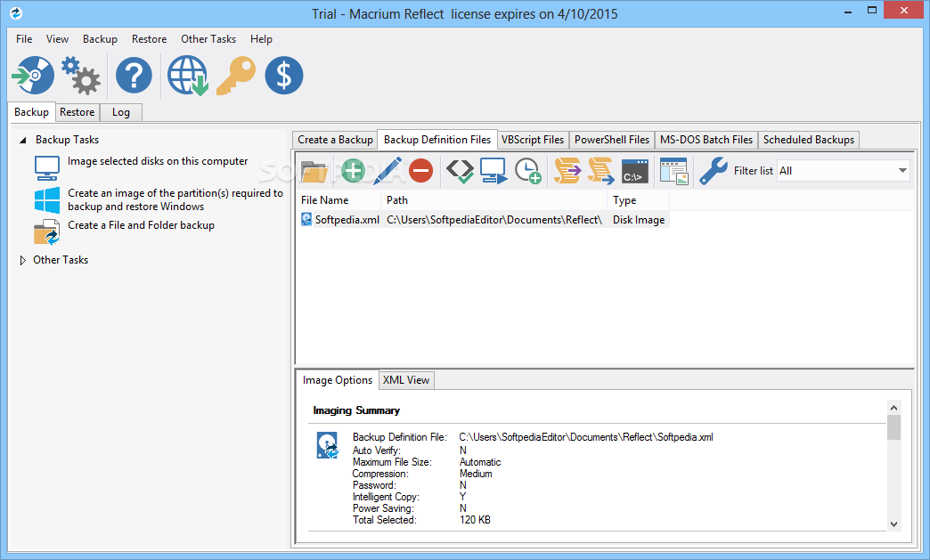Click the Compression Medium value
The height and width of the screenshot is (560, 930).
476,474
